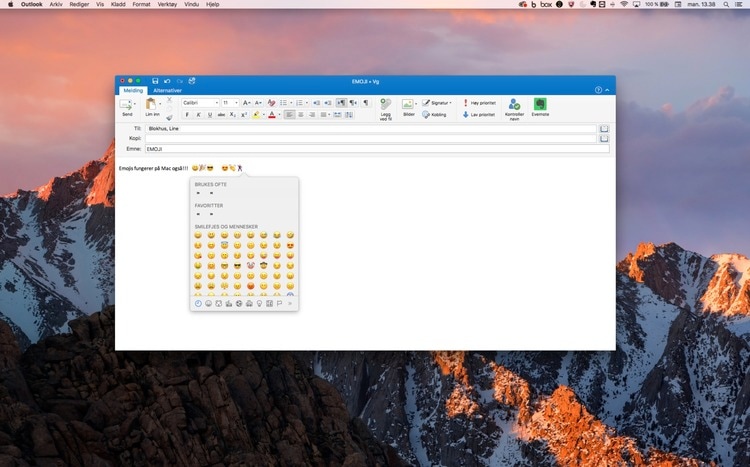This screenshot has width=750, height=467.
Task: Open the Verktøy menu in menu bar
Action: 168,5
